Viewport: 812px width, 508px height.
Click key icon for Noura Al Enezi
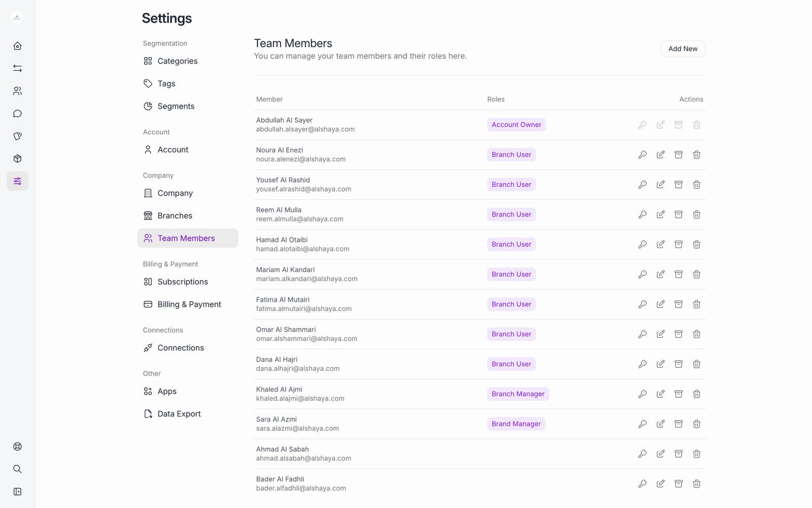coord(642,154)
